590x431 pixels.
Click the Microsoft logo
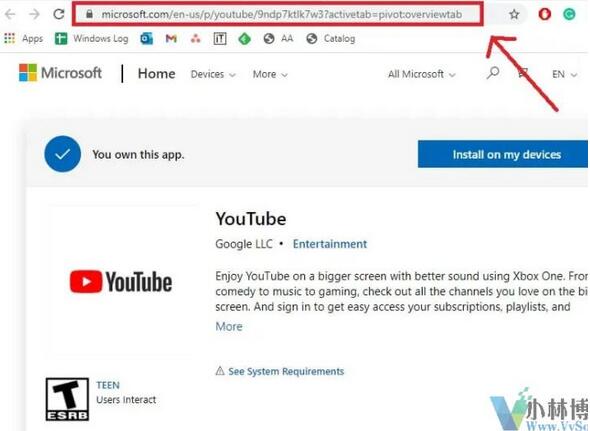tap(60, 73)
